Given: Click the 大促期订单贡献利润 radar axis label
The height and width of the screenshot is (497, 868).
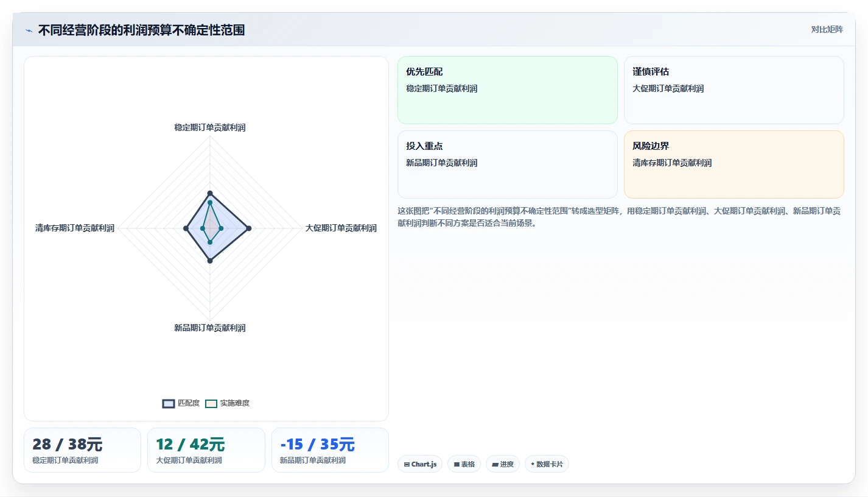Looking at the screenshot, I should point(341,228).
